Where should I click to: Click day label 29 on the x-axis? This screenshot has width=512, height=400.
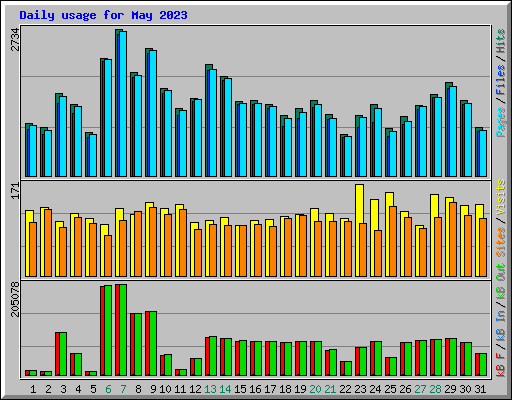(x=450, y=389)
